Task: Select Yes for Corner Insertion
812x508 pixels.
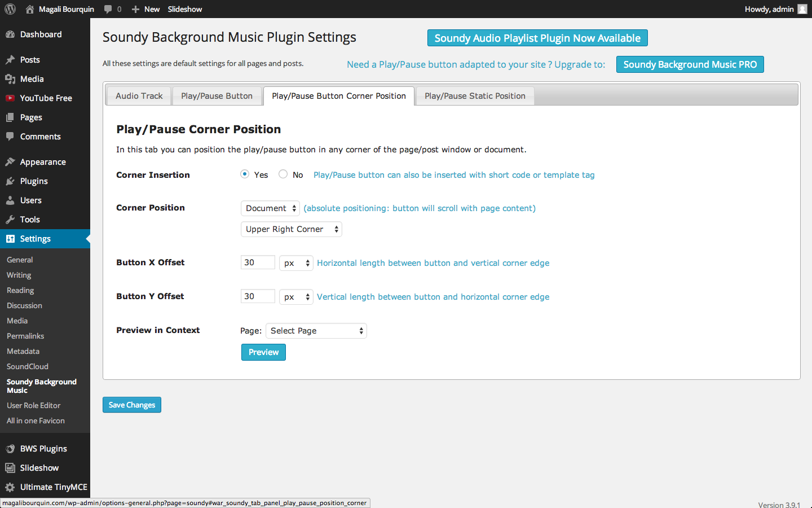Action: pos(245,174)
